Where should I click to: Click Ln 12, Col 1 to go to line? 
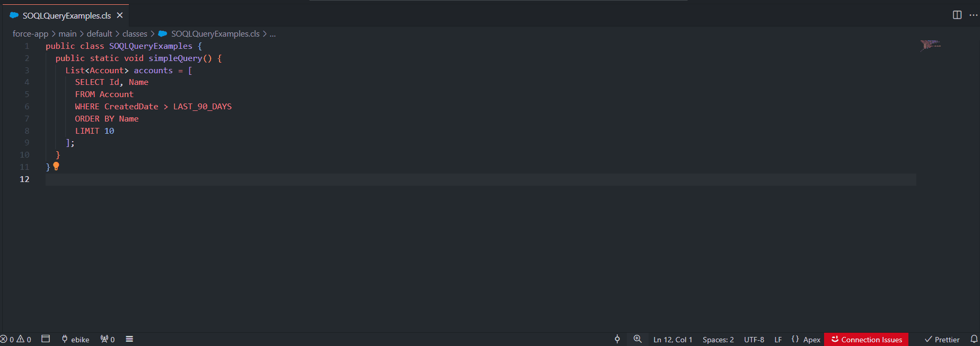[x=672, y=339]
